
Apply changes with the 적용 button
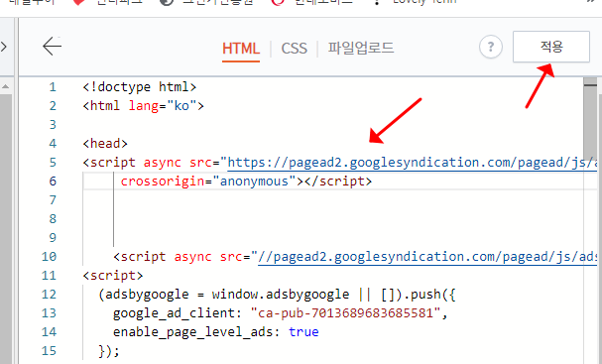(x=551, y=47)
